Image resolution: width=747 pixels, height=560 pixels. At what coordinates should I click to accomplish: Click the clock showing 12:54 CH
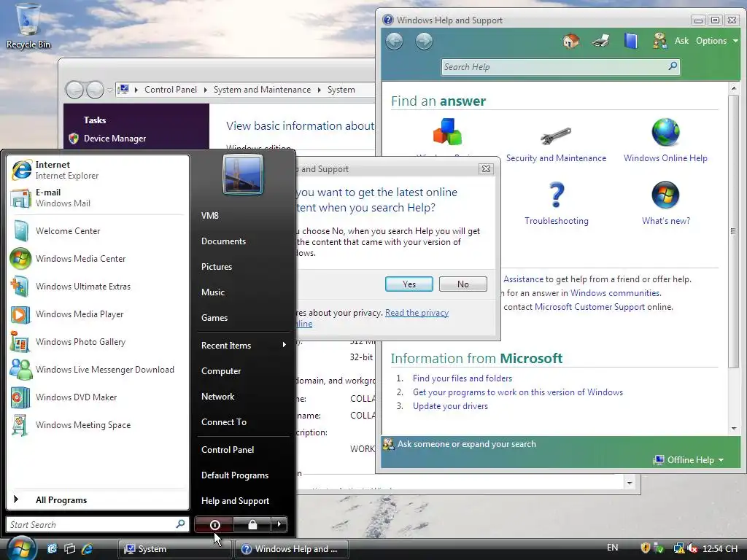(x=720, y=548)
